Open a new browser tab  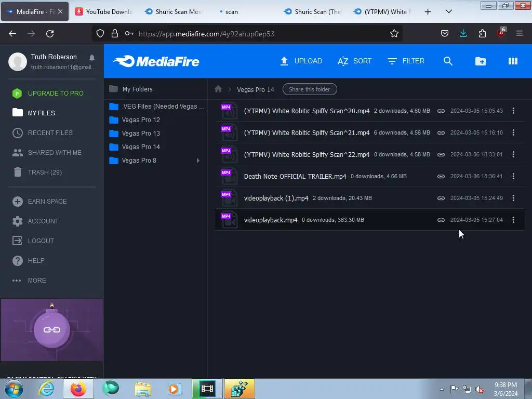(x=428, y=12)
